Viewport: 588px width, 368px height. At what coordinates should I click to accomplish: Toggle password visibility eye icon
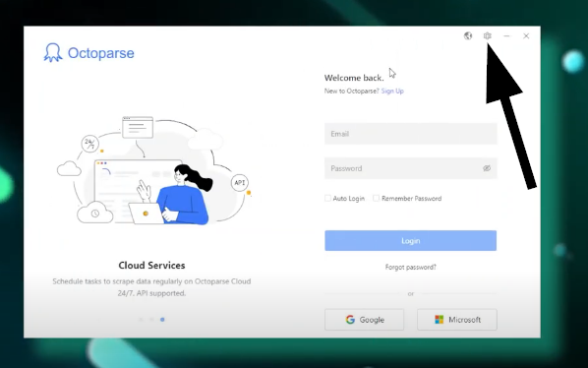tap(487, 168)
